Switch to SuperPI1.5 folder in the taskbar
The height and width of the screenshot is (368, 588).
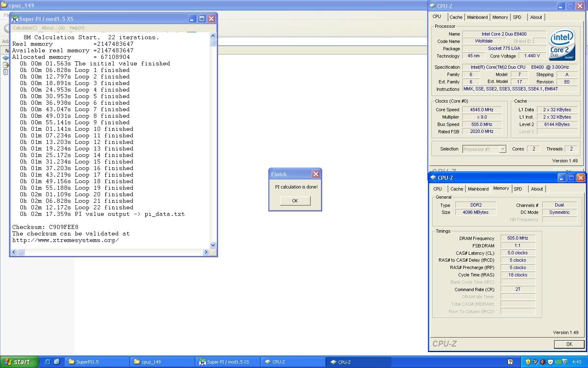96,362
